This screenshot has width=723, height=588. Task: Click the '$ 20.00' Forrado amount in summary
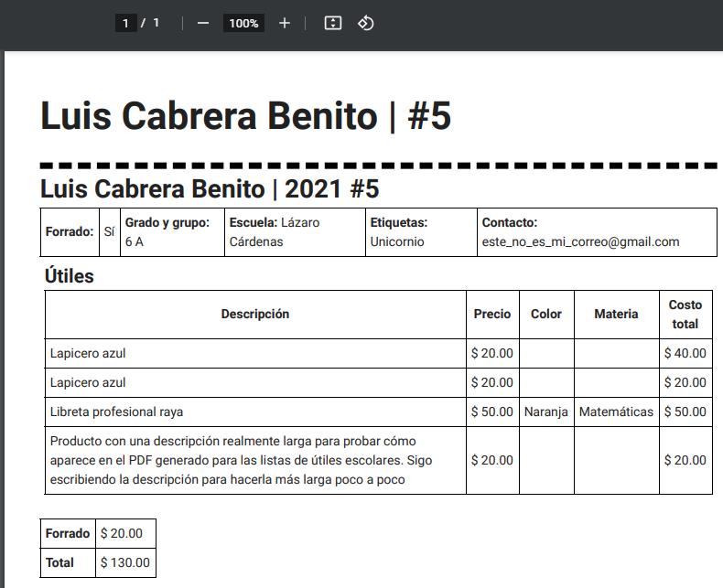pos(125,534)
